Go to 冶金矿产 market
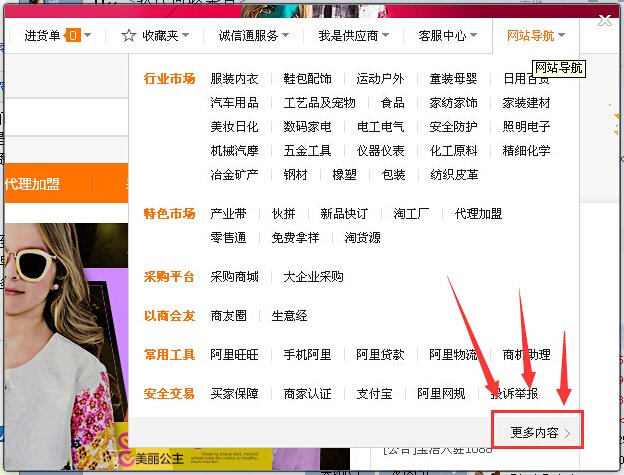 (234, 174)
